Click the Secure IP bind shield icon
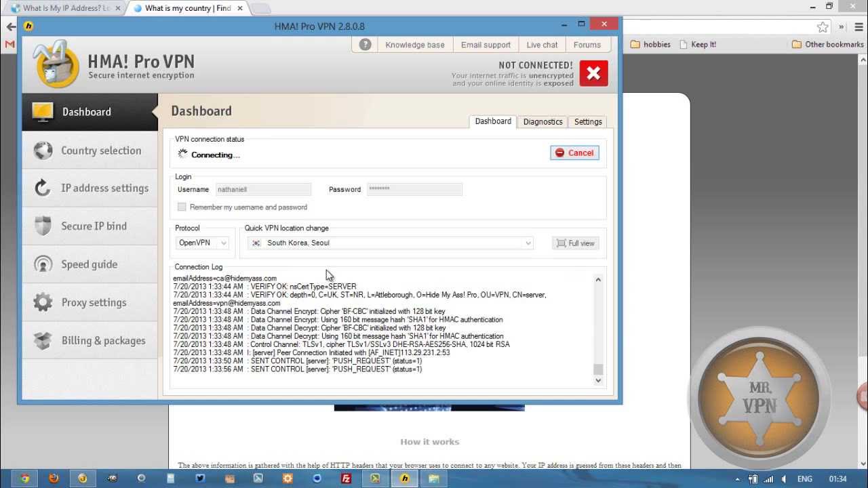This screenshot has height=488, width=868. tap(43, 226)
